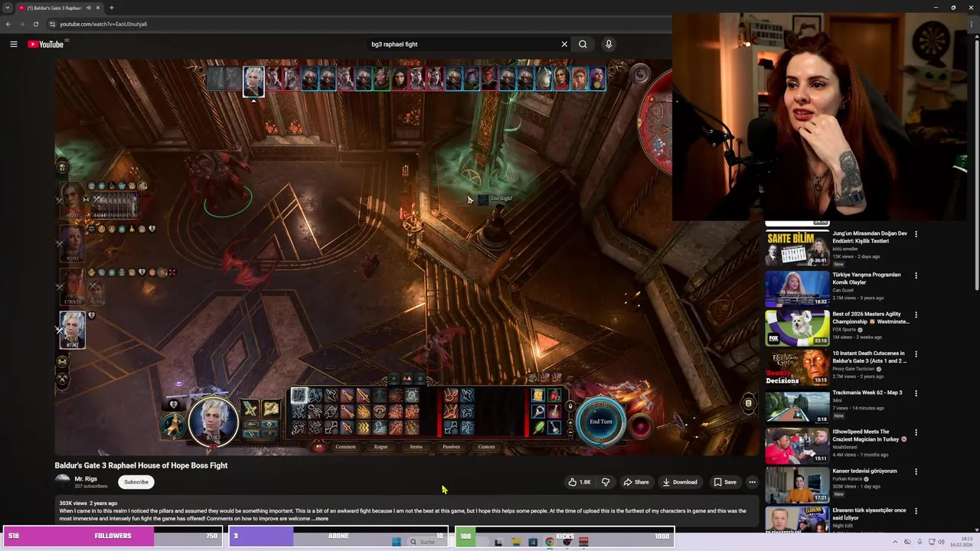Open the Share dialog
This screenshot has width=980, height=551.
click(636, 482)
